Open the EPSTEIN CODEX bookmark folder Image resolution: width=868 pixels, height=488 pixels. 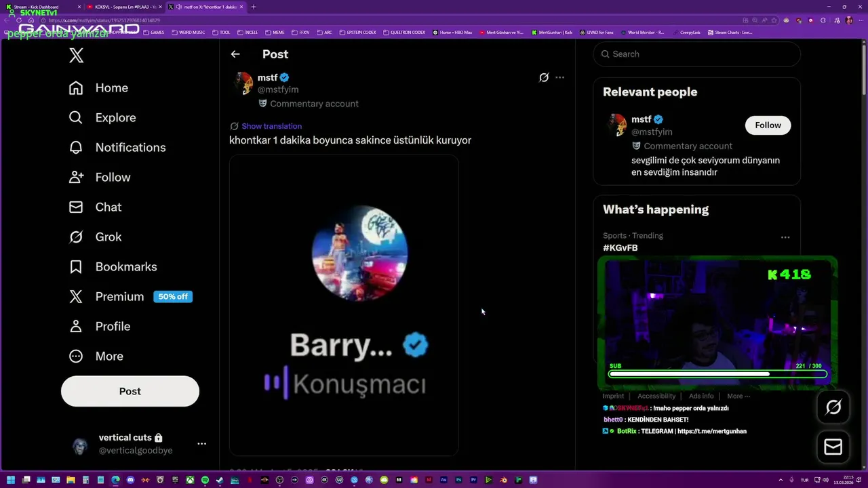click(357, 33)
